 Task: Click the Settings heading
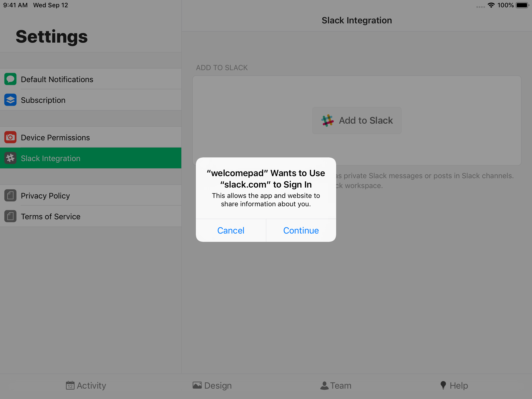click(x=52, y=37)
